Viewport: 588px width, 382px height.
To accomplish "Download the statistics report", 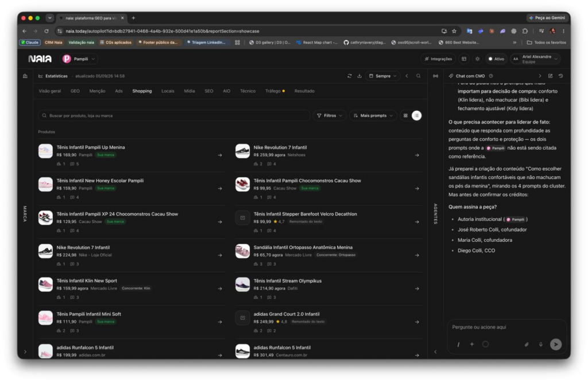I will coord(359,76).
